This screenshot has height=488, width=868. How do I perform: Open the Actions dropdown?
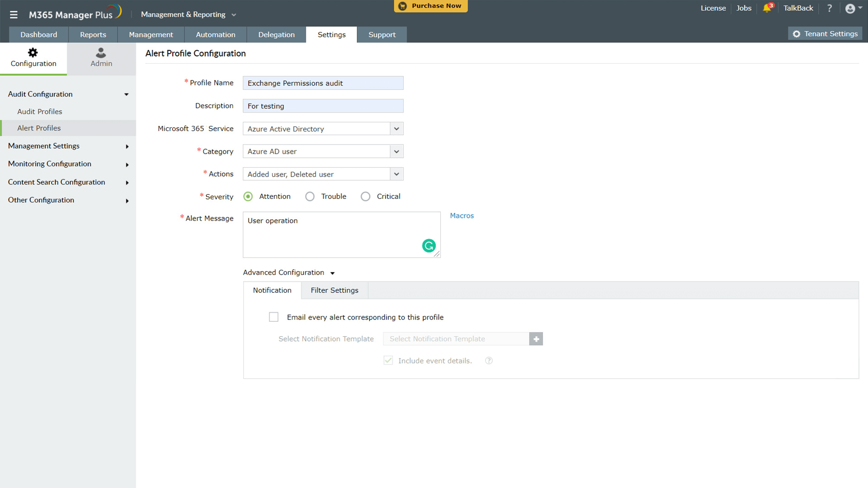[323, 174]
